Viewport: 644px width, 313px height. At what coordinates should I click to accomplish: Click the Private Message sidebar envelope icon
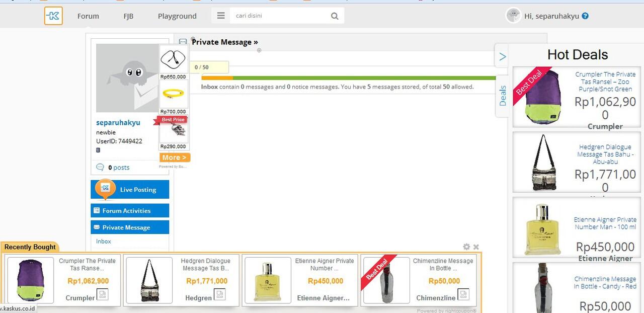(97, 227)
